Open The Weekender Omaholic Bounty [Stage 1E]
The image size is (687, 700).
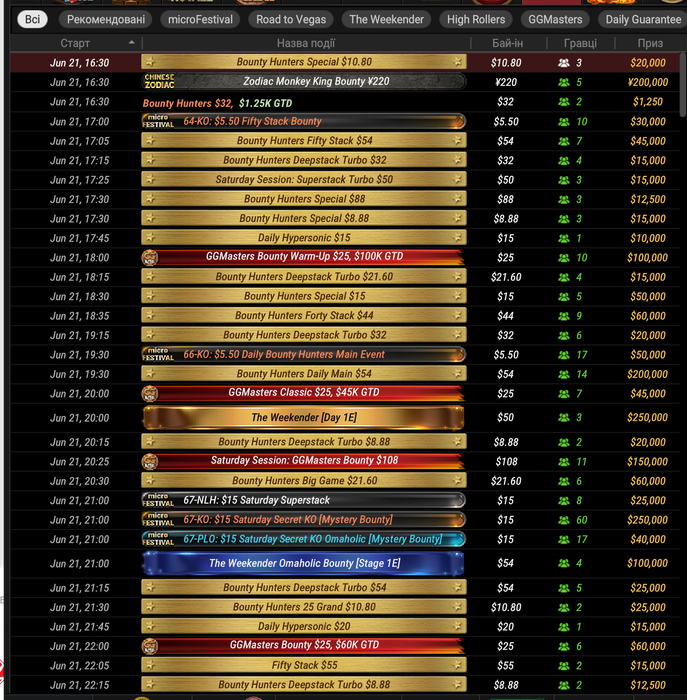304,563
